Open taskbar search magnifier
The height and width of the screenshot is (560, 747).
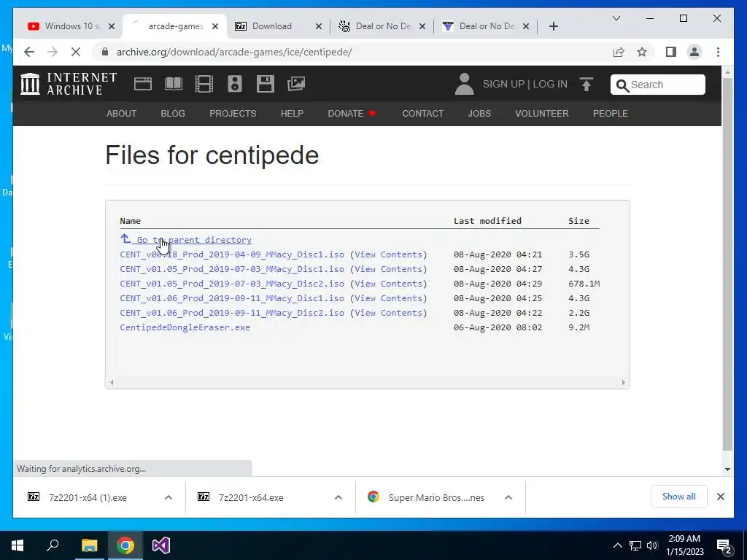[53, 545]
